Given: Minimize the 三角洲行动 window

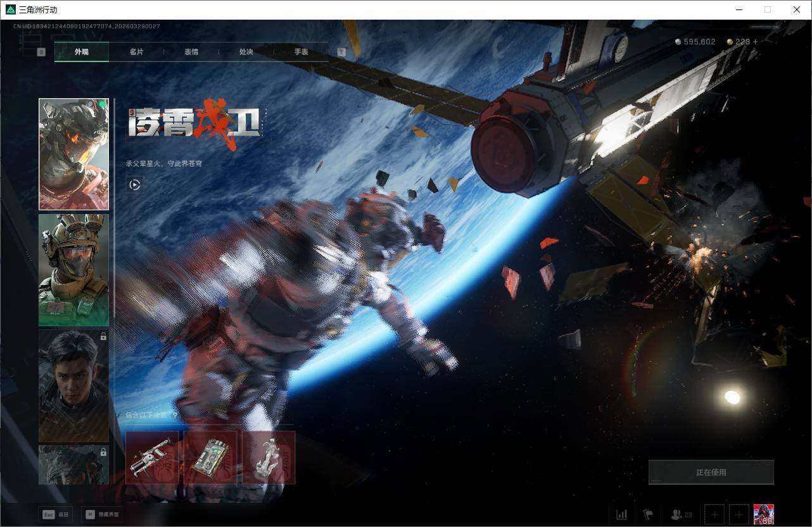Looking at the screenshot, I should (x=739, y=10).
